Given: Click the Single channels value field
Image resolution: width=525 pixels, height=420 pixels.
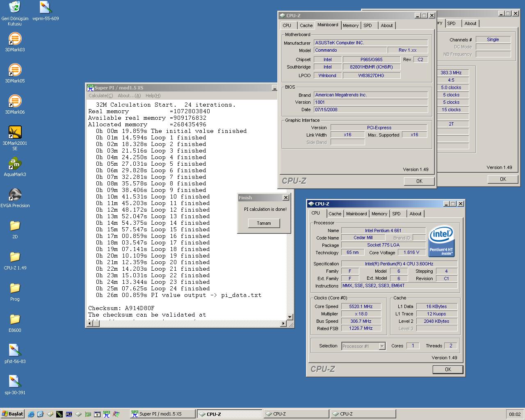Looking at the screenshot, I should pyautogui.click(x=493, y=39).
